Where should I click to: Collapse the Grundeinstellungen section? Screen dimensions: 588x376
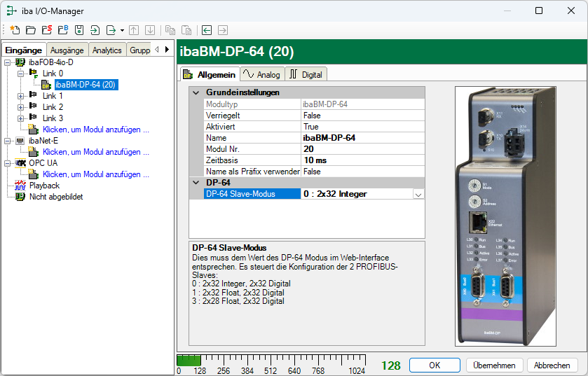click(196, 92)
